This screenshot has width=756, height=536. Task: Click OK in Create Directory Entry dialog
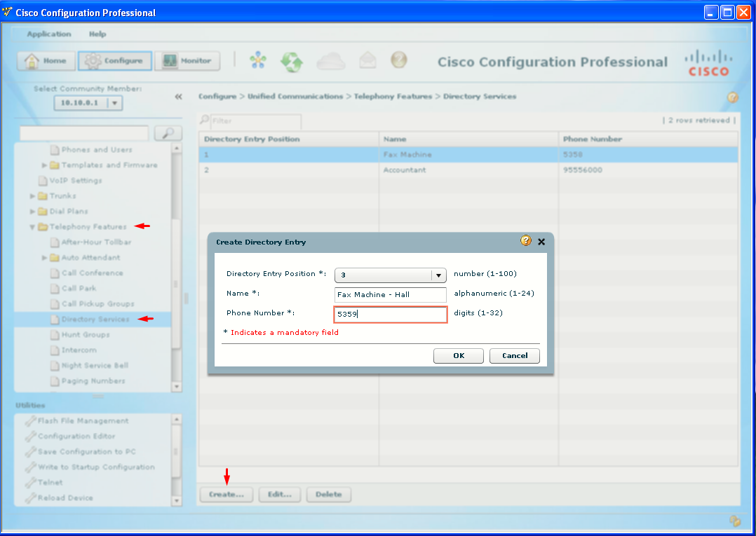coord(459,355)
